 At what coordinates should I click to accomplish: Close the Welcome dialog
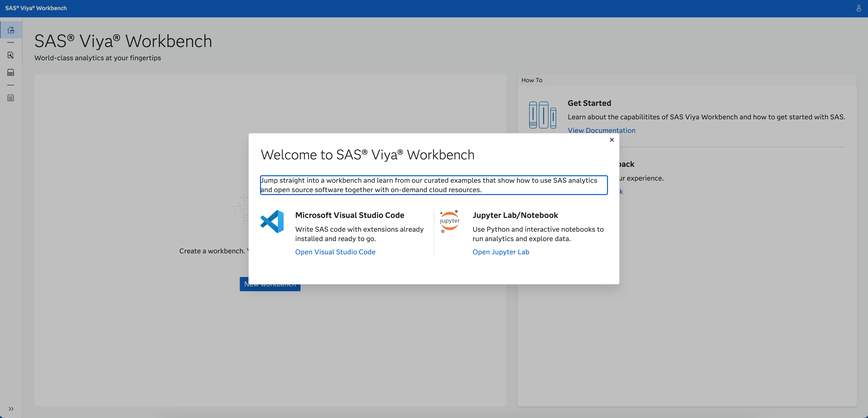click(x=612, y=140)
